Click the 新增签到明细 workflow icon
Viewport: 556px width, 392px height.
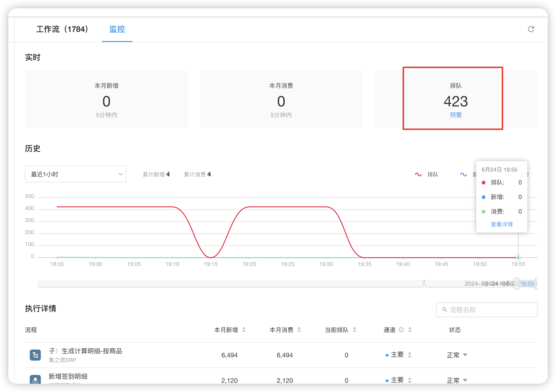pos(35,379)
